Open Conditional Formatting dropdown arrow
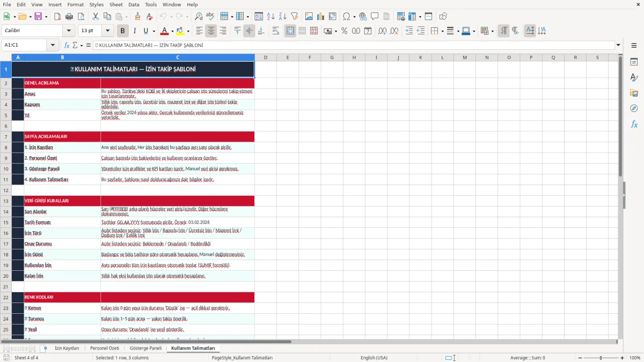The image size is (644, 362). pos(492,31)
